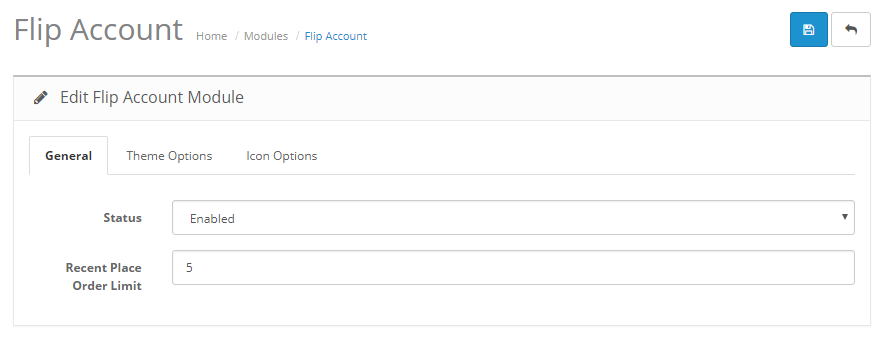Save the module with the blue floppy-disk button
This screenshot has width=886, height=360.
tap(809, 29)
